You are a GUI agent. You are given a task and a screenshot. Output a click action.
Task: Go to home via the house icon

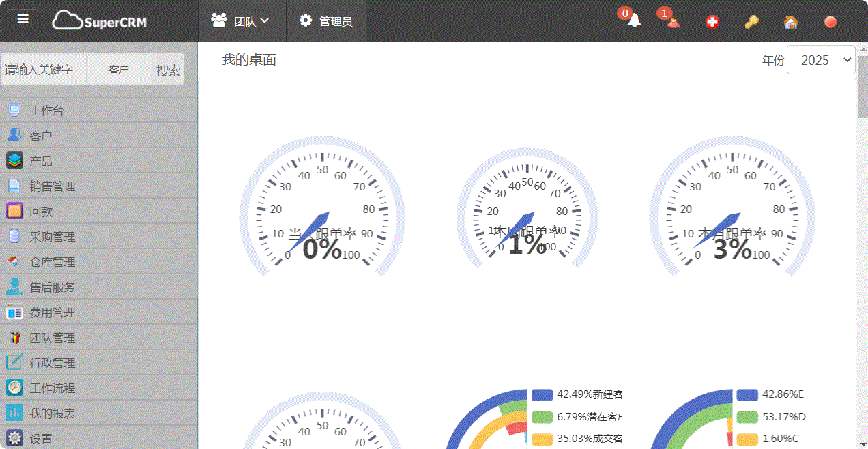click(791, 22)
